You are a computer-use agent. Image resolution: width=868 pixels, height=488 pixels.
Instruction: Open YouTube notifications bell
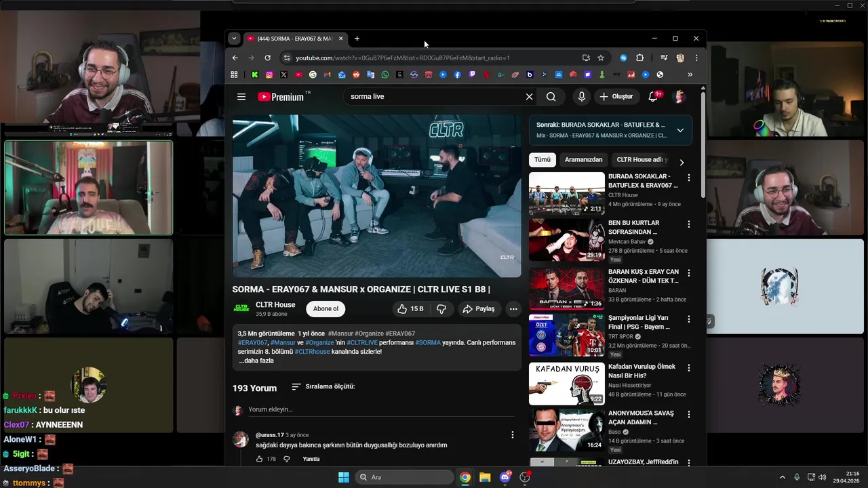653,97
